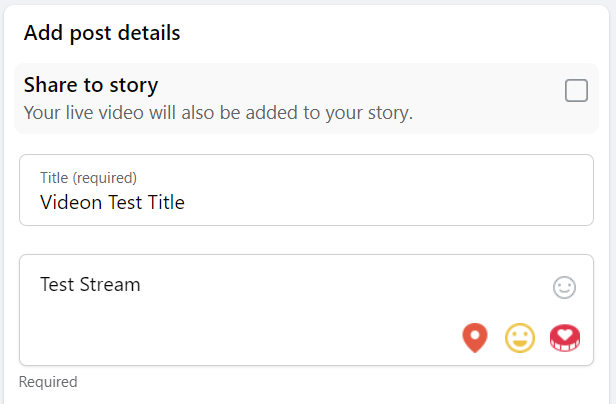Click the Test Stream description text

(90, 284)
